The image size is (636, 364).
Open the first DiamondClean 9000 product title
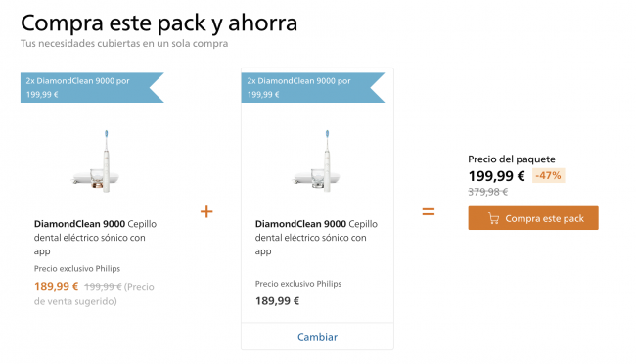(x=95, y=238)
